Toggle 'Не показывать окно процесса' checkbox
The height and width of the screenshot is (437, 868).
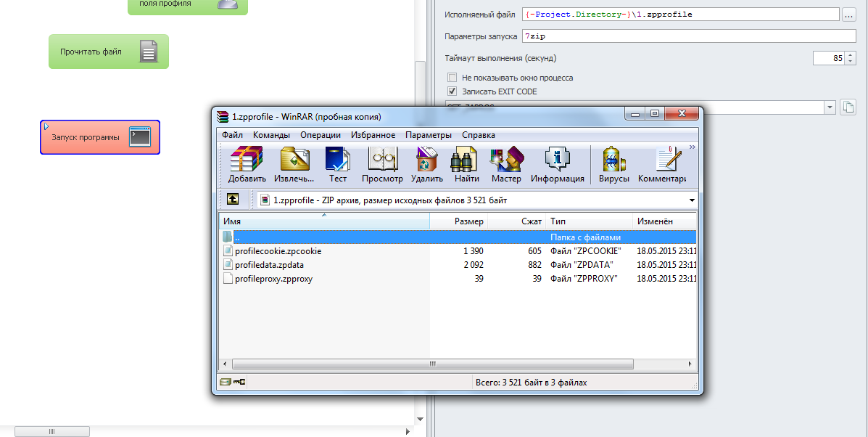(452, 78)
